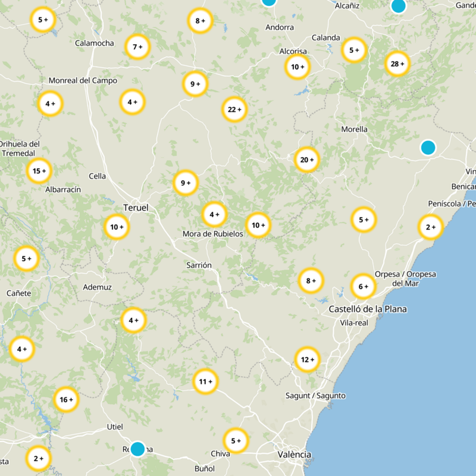
Task: Open the 12 + cluster above Sagunt
Action: tap(308, 359)
